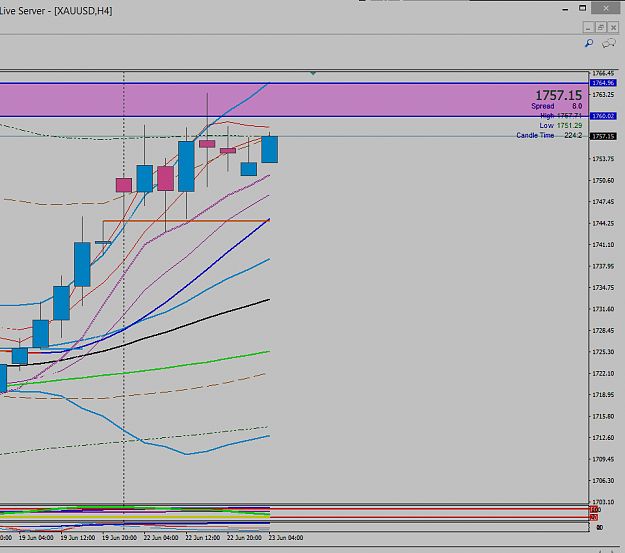
Task: Click the red 100 indicator level label
Action: [x=595, y=510]
